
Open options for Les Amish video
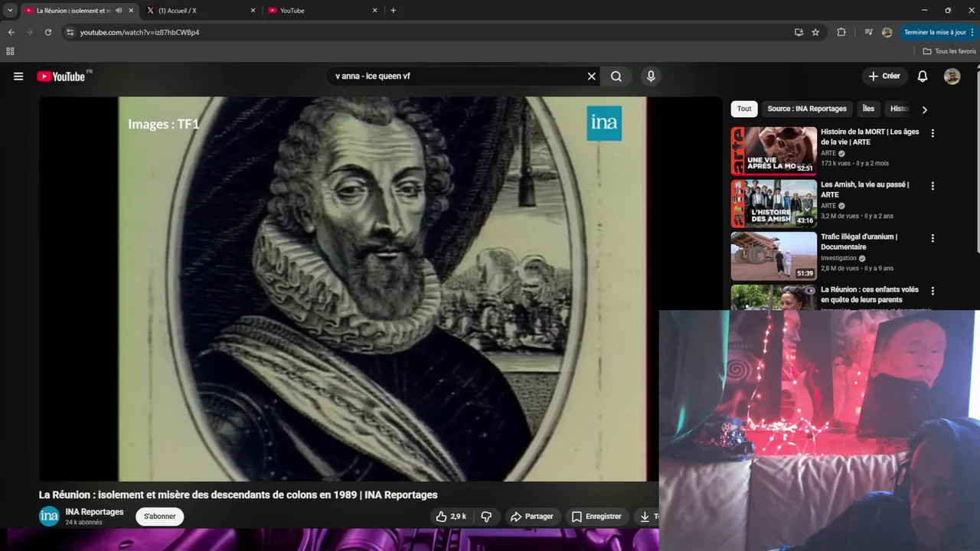(x=933, y=186)
